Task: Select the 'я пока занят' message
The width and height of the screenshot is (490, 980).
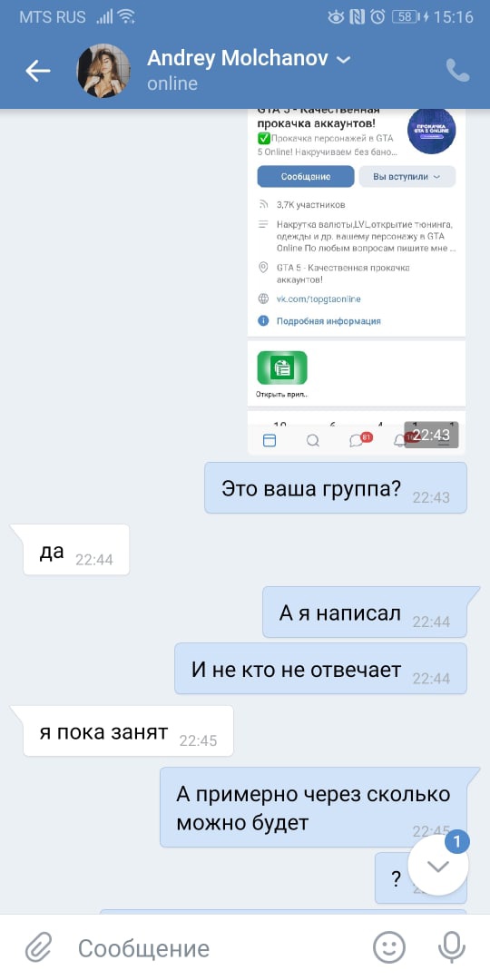Action: [x=128, y=731]
